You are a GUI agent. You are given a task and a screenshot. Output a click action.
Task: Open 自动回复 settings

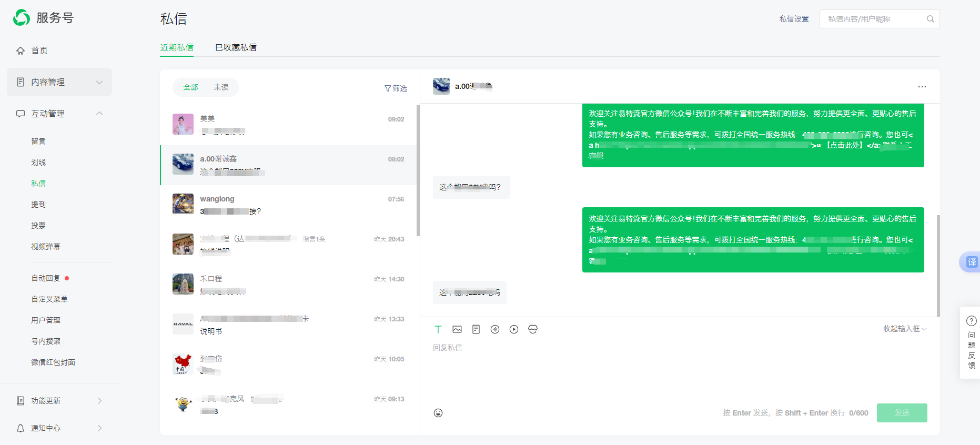pos(46,278)
